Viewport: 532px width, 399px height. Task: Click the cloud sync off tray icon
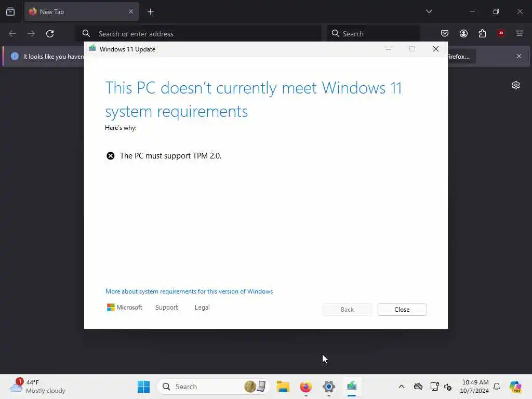[x=418, y=387]
